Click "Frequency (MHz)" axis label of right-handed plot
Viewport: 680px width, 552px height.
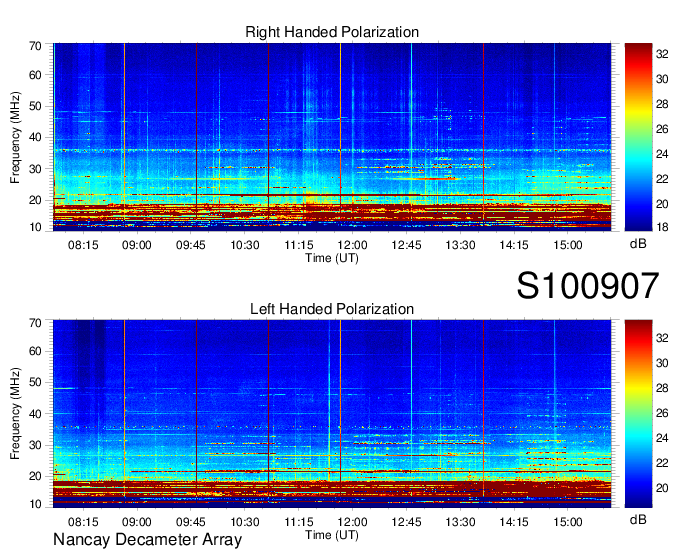click(15, 137)
